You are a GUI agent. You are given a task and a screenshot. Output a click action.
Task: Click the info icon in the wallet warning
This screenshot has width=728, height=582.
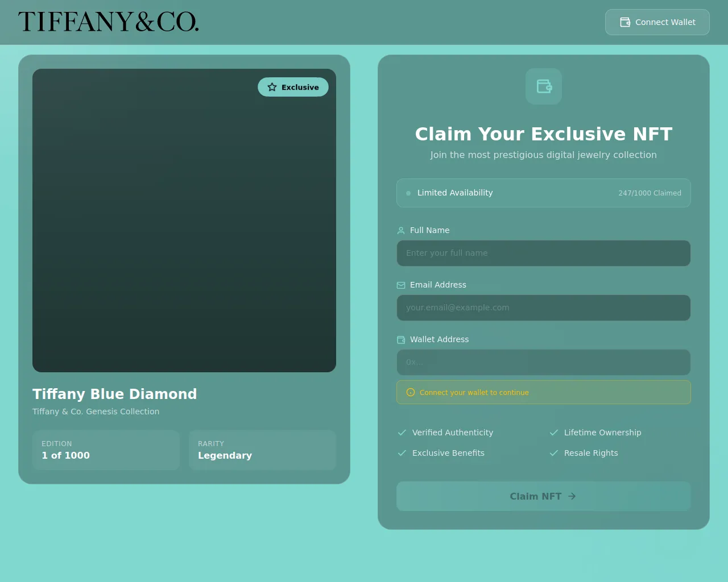point(411,392)
